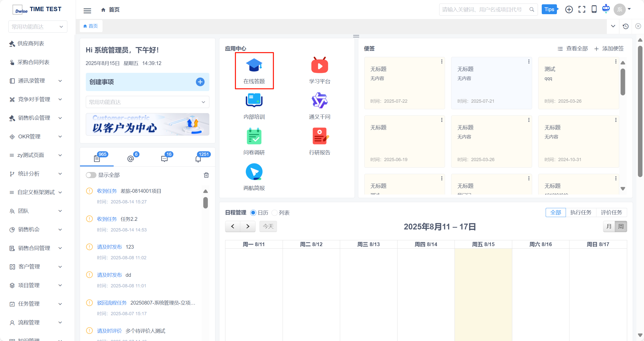Toggle the 显示全部 switch
Screen dimensions: 644x341
(x=91, y=175)
